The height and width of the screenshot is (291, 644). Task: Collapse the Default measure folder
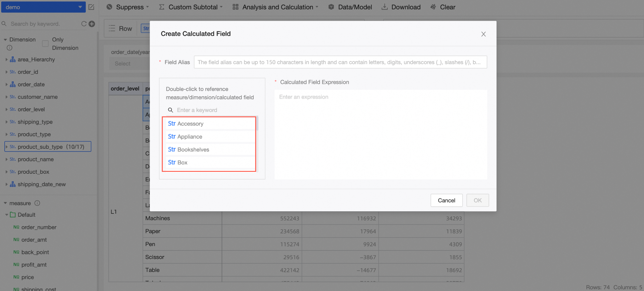coord(6,215)
